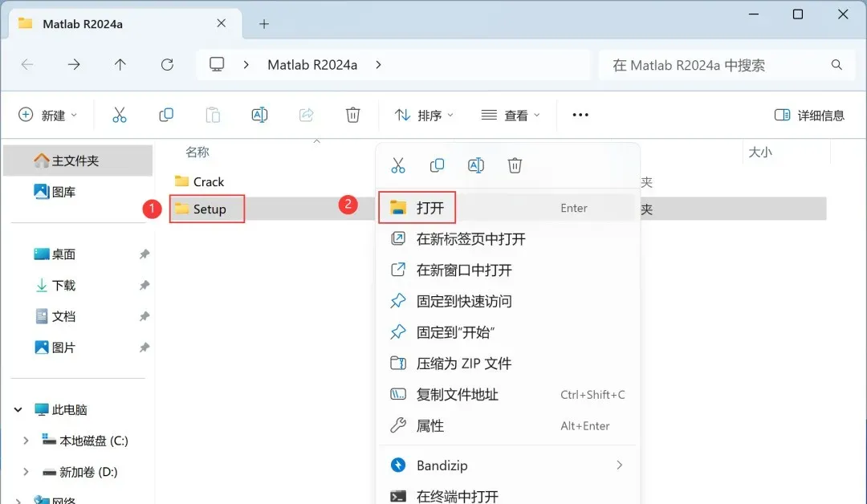Click the Back navigation arrow

[x=27, y=65]
